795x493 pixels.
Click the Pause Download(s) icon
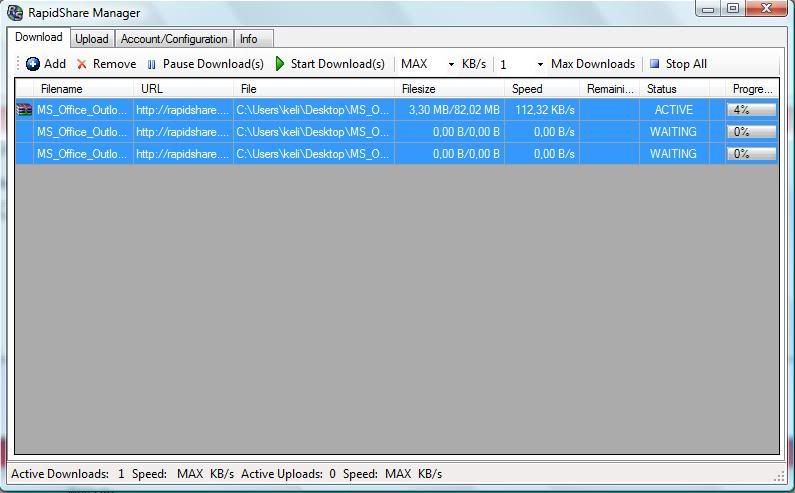(x=152, y=64)
